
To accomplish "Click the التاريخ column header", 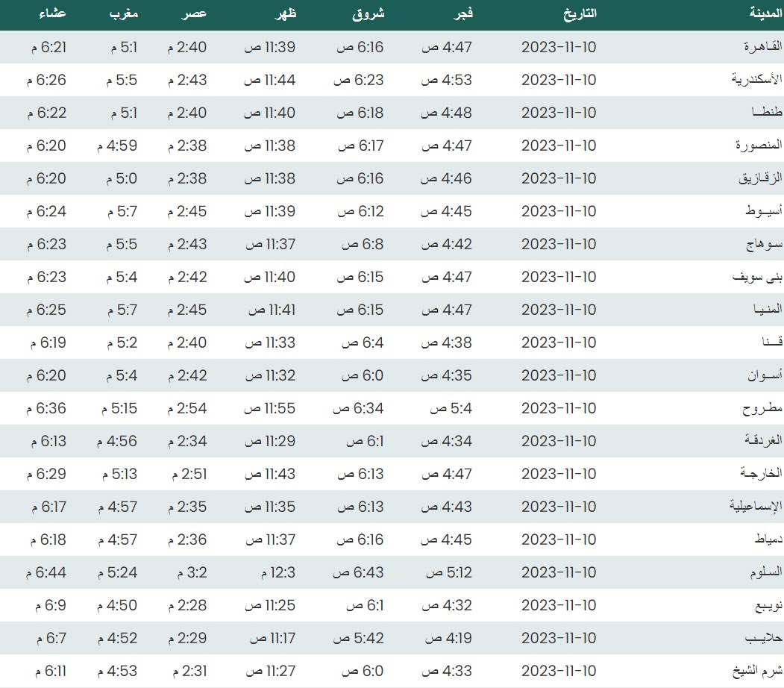I will [577, 14].
